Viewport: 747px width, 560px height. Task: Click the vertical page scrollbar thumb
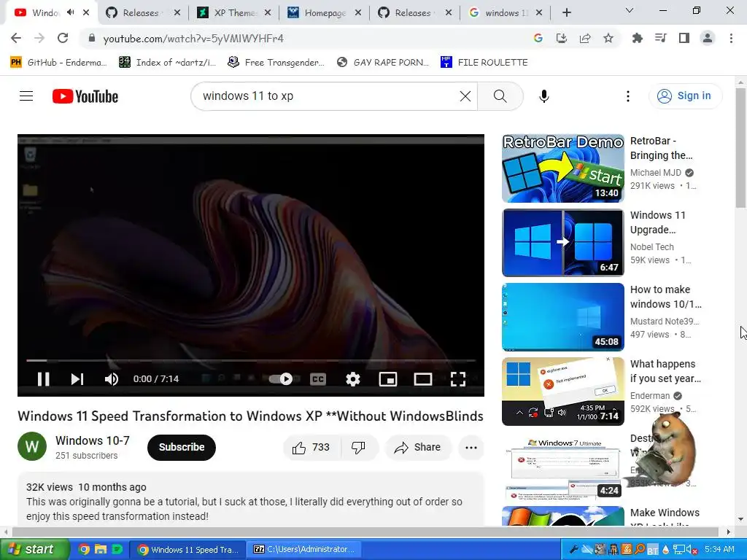tap(740, 147)
